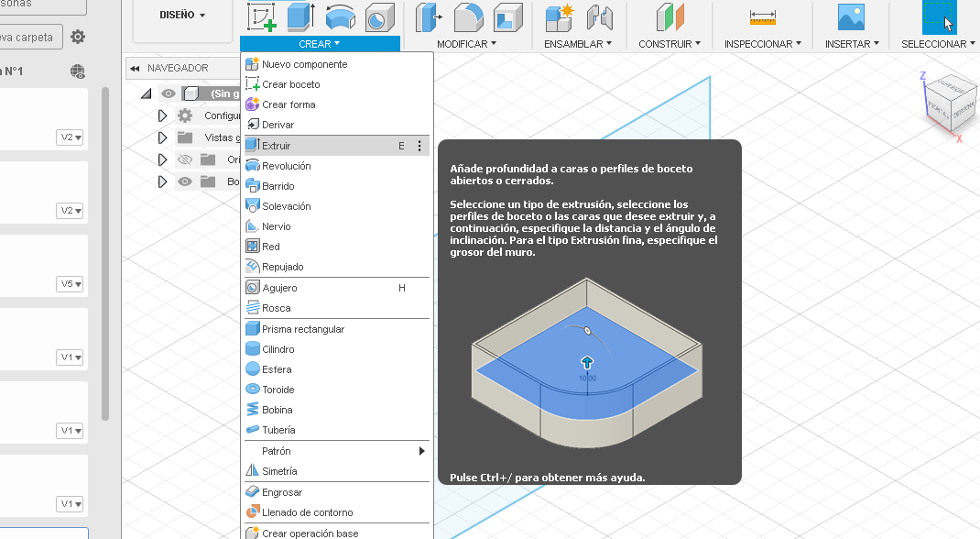Open the CONSTRUIR dropdown menu

tap(670, 44)
